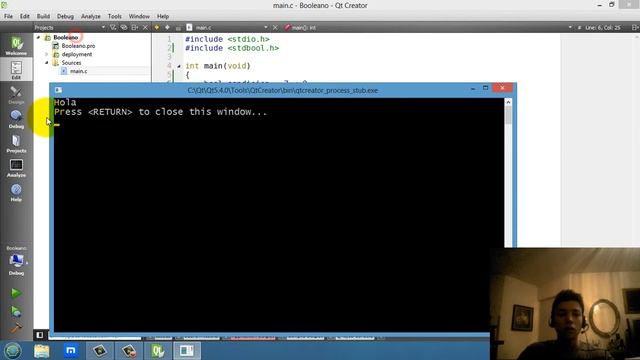Open the Welcome mode

click(x=16, y=46)
